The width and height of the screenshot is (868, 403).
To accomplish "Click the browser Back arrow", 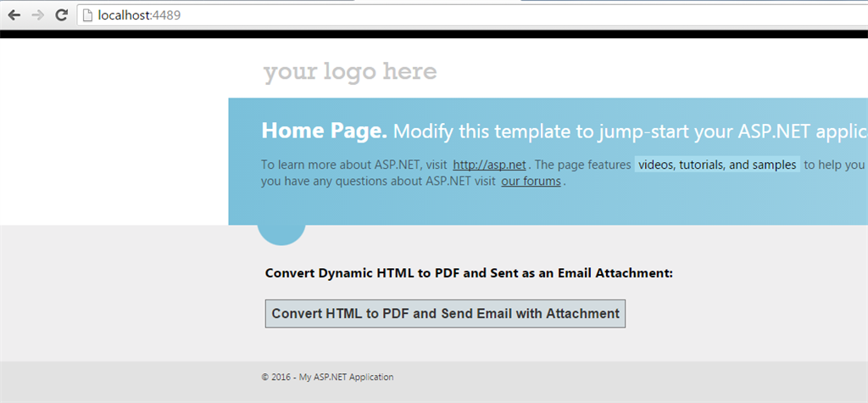I will (x=14, y=14).
